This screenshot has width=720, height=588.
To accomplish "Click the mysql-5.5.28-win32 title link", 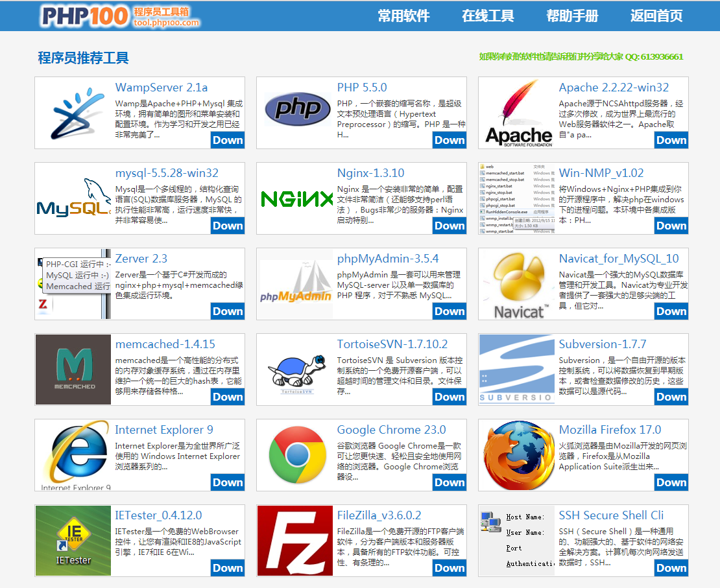I will coord(167,173).
